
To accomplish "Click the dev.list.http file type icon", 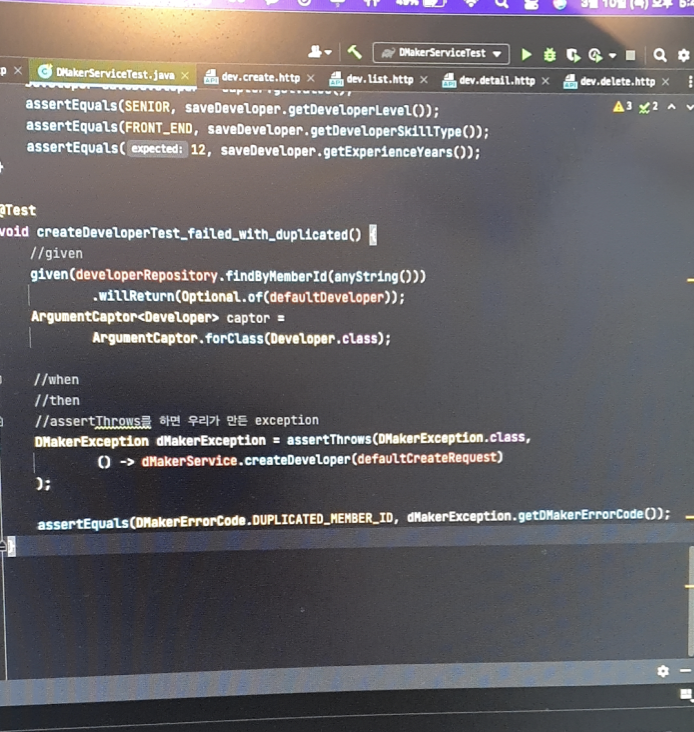I will pyautogui.click(x=336, y=79).
